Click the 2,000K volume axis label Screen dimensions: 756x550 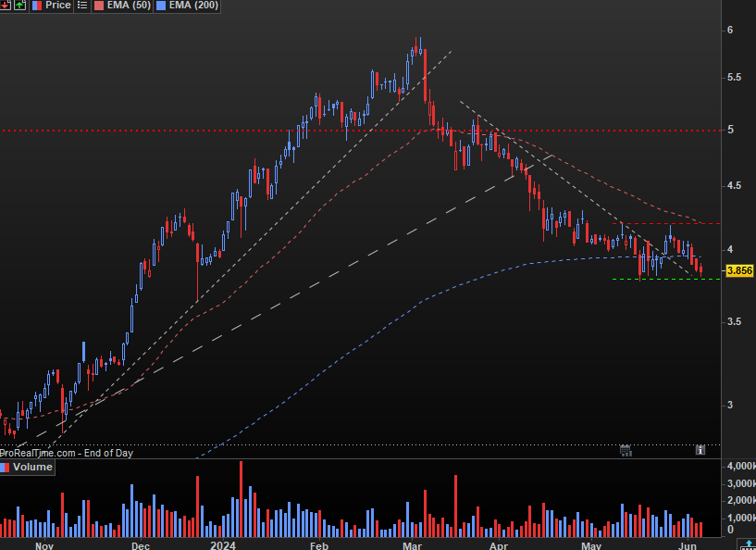[x=741, y=500]
